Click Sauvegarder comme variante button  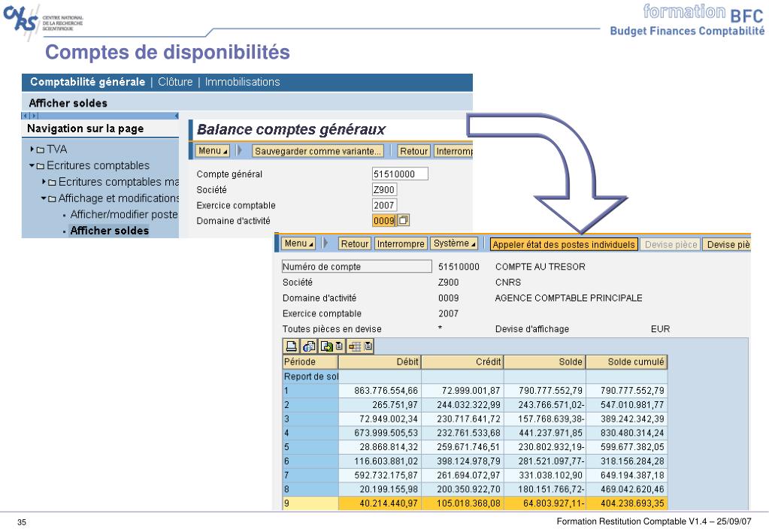click(x=318, y=151)
